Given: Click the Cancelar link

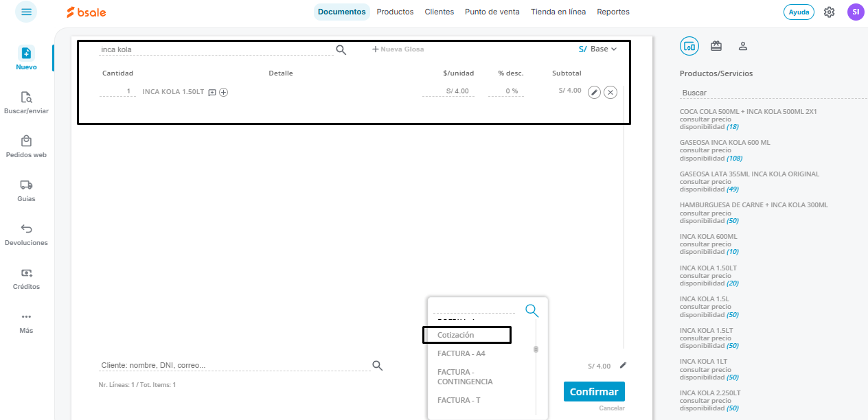Looking at the screenshot, I should (612, 408).
